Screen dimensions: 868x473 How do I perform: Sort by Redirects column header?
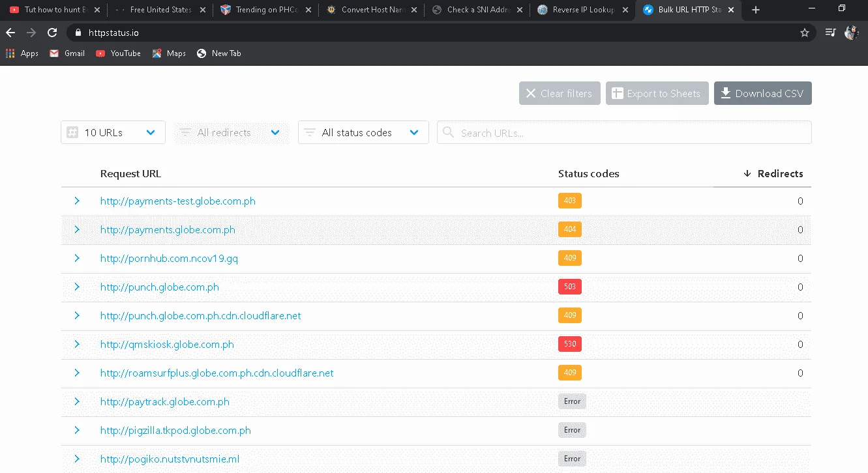[773, 174]
